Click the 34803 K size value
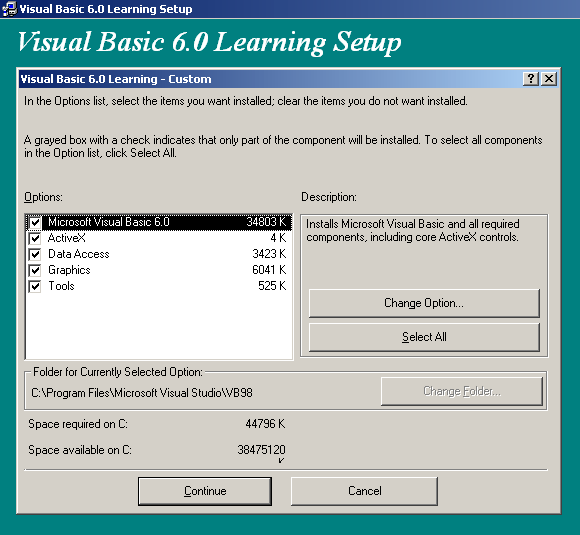 (x=266, y=222)
